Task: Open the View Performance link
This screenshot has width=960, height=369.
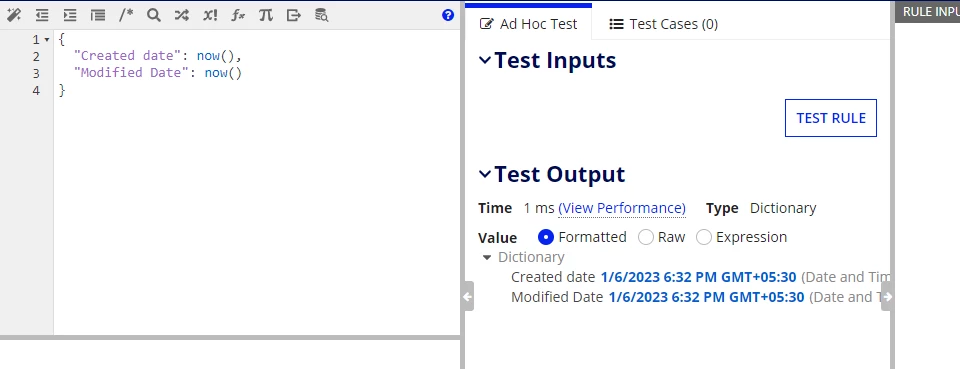Action: [x=622, y=208]
